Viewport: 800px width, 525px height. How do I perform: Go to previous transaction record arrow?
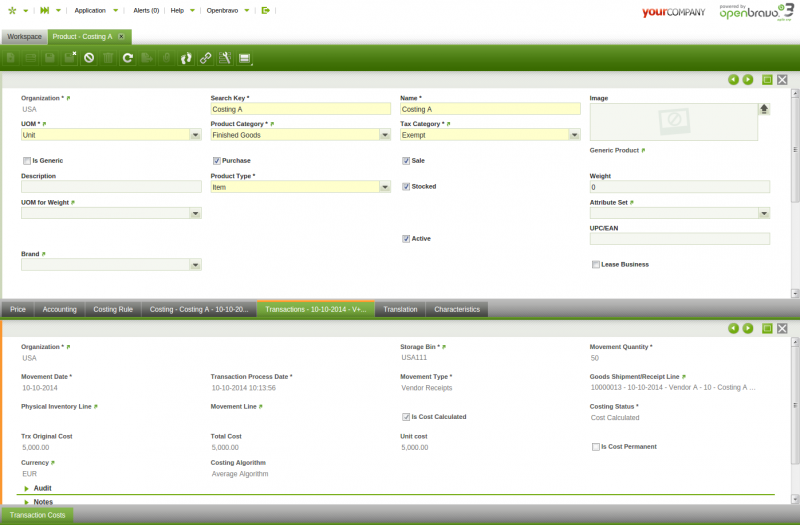pyautogui.click(x=733, y=328)
